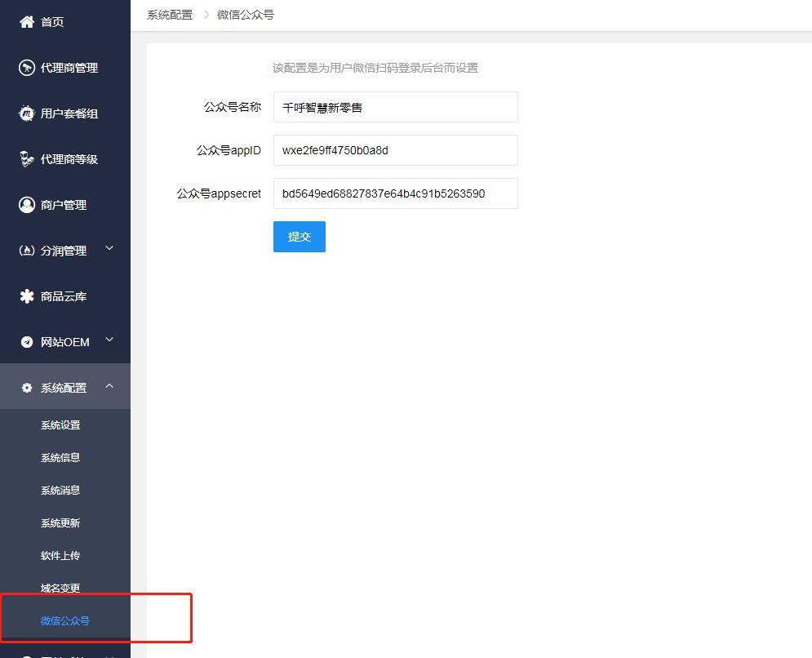Click the 用户套餐组 package icon

[x=27, y=113]
